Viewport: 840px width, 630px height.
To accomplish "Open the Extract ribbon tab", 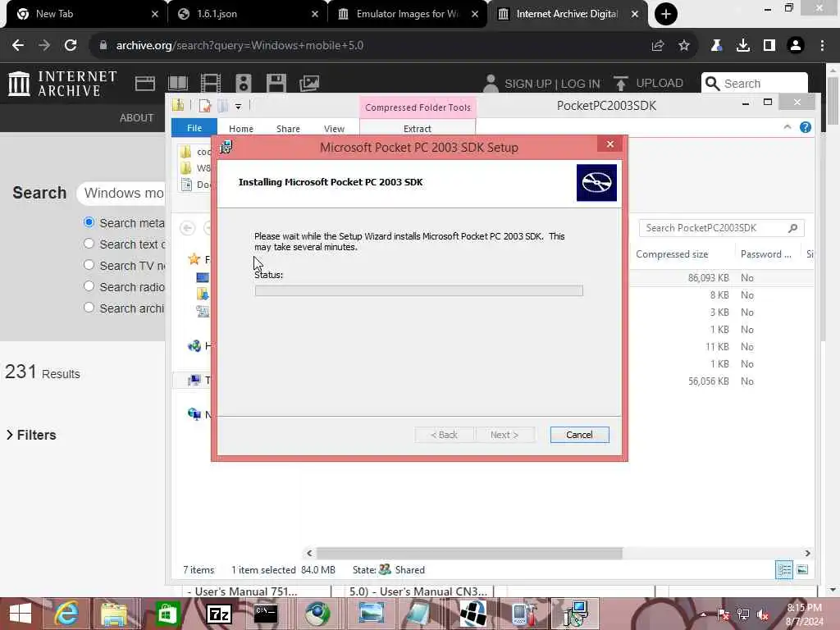I will click(418, 129).
